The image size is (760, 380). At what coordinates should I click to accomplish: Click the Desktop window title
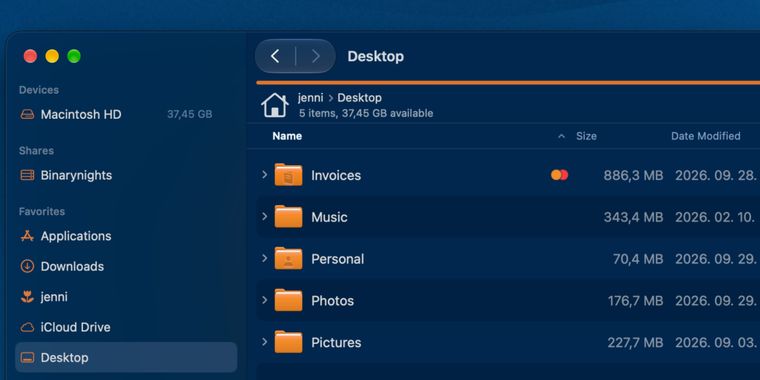tap(375, 56)
